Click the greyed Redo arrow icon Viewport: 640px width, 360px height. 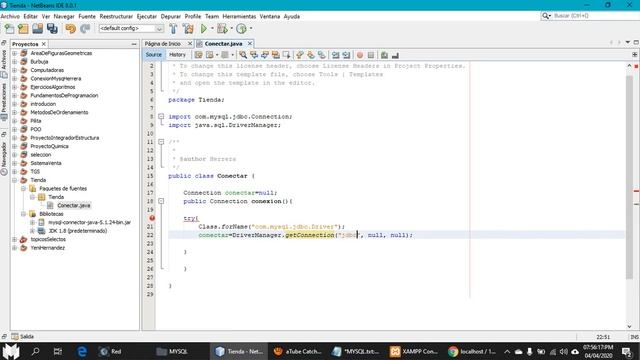[x=85, y=29]
